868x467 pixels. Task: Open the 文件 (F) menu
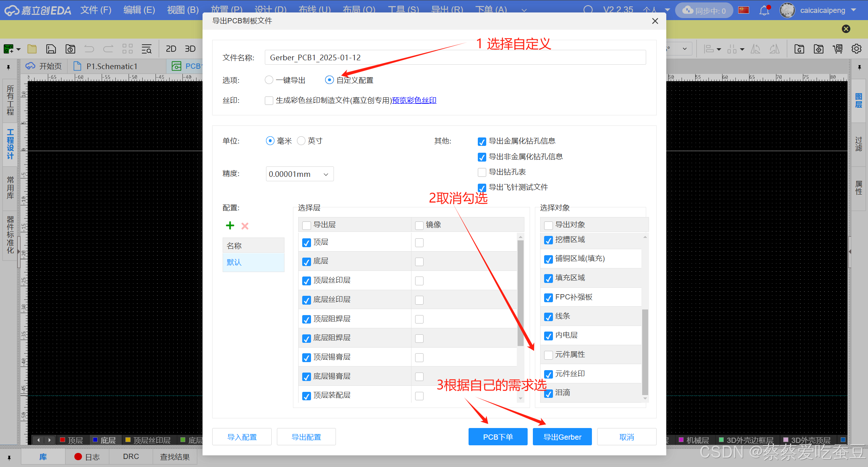(96, 10)
